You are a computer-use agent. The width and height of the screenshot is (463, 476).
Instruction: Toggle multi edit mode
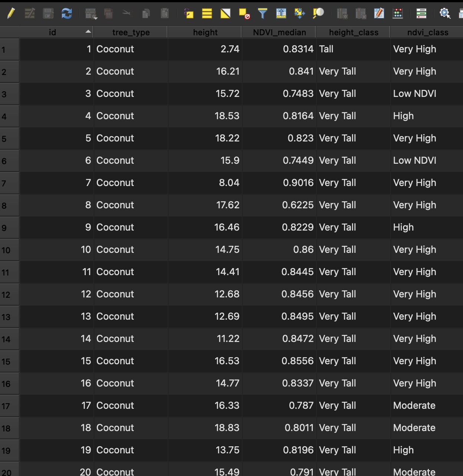pyautogui.click(x=30, y=14)
